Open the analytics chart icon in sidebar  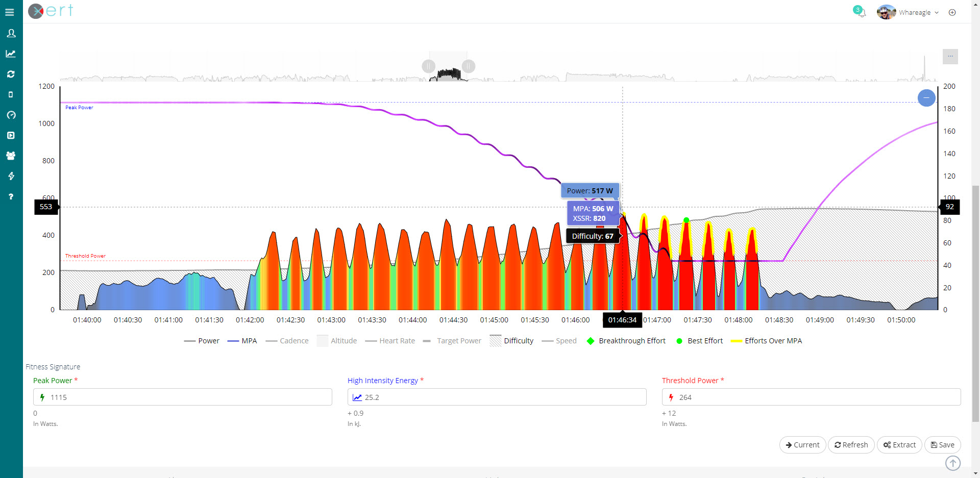[x=11, y=54]
